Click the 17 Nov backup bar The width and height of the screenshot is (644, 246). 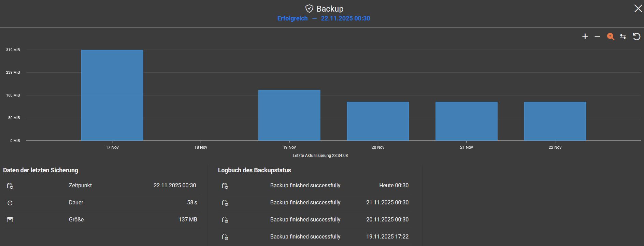pos(112,96)
